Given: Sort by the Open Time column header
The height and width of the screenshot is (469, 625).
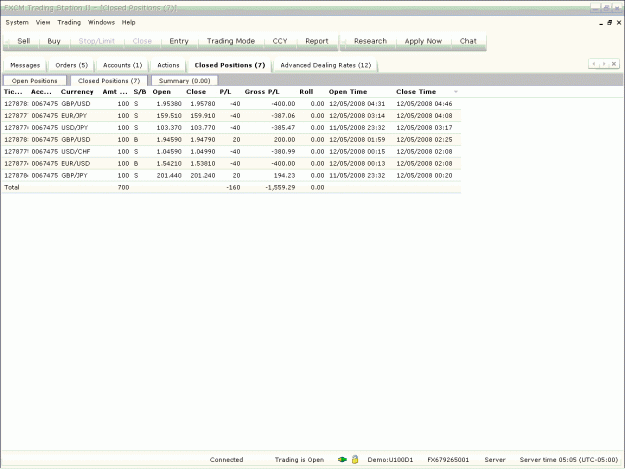Looking at the screenshot, I should point(348,92).
